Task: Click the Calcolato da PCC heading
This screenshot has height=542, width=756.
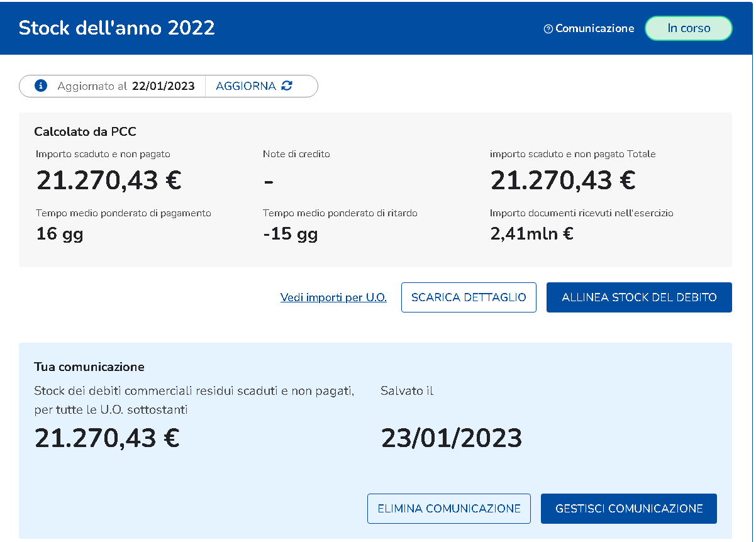Action: (85, 131)
